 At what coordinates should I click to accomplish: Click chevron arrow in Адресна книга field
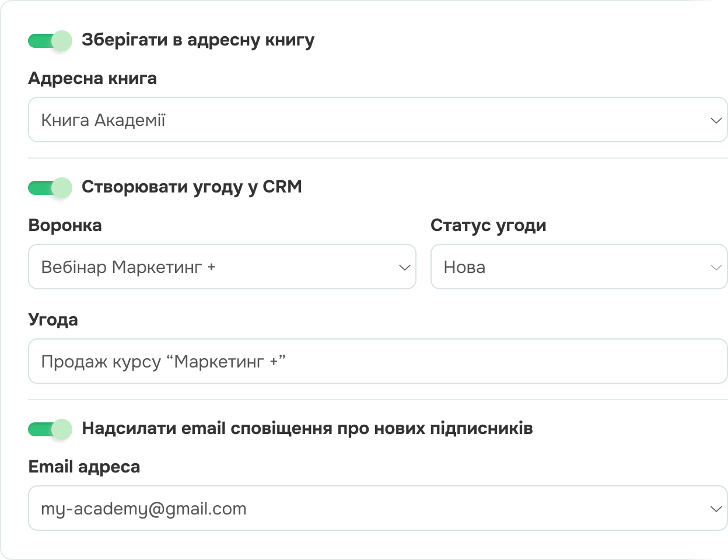[716, 121]
